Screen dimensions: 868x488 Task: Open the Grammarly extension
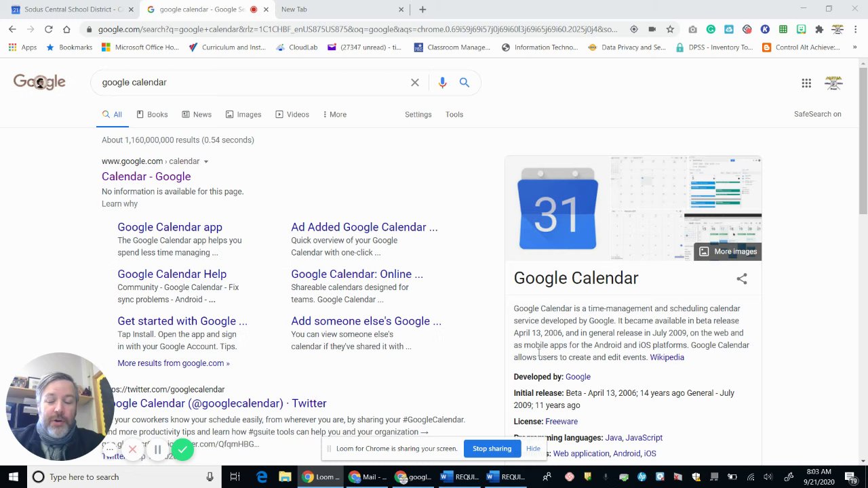click(x=711, y=29)
